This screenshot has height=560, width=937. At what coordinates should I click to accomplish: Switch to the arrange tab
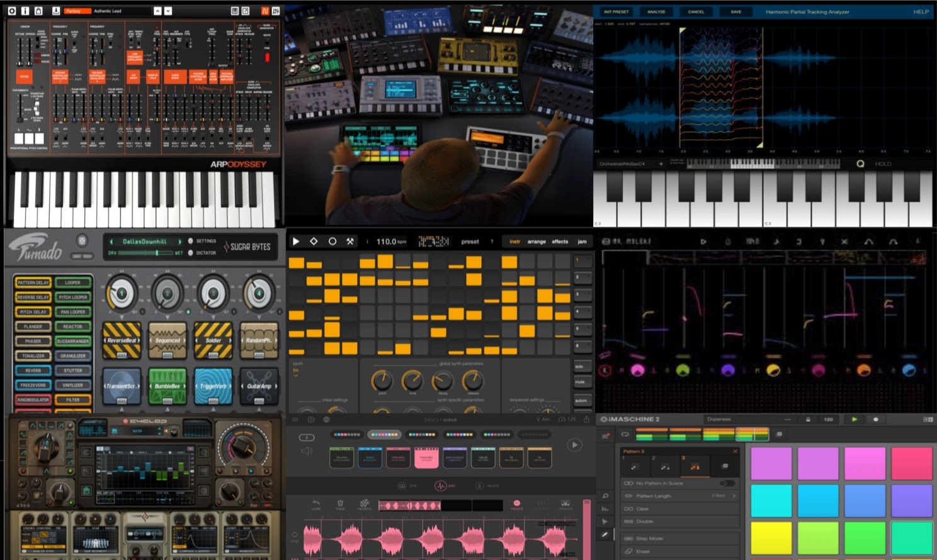point(537,242)
